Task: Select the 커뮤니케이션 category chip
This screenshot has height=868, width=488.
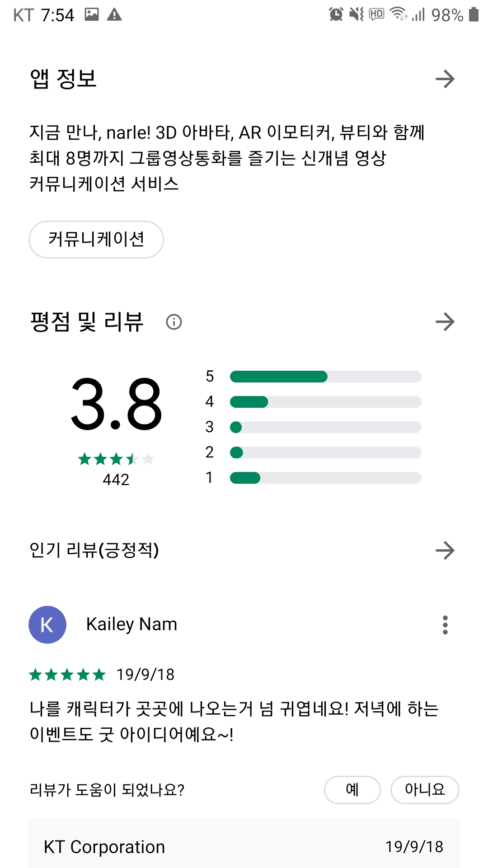Action: (96, 240)
